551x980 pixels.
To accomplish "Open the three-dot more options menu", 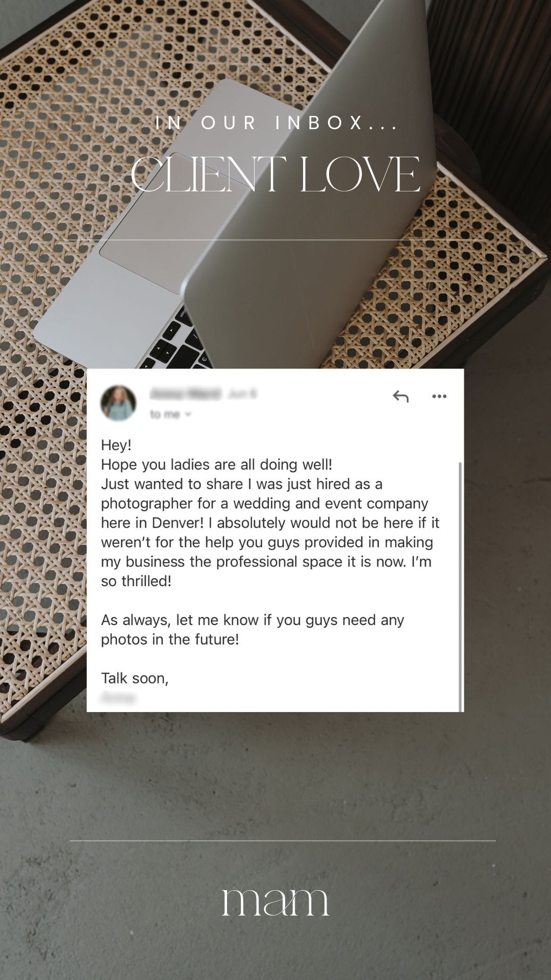I will pos(439,396).
